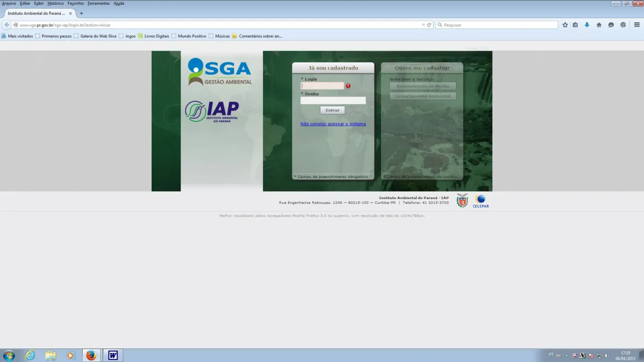The width and height of the screenshot is (644, 362).
Task: Open the Favoritos menu
Action: (x=76, y=3)
